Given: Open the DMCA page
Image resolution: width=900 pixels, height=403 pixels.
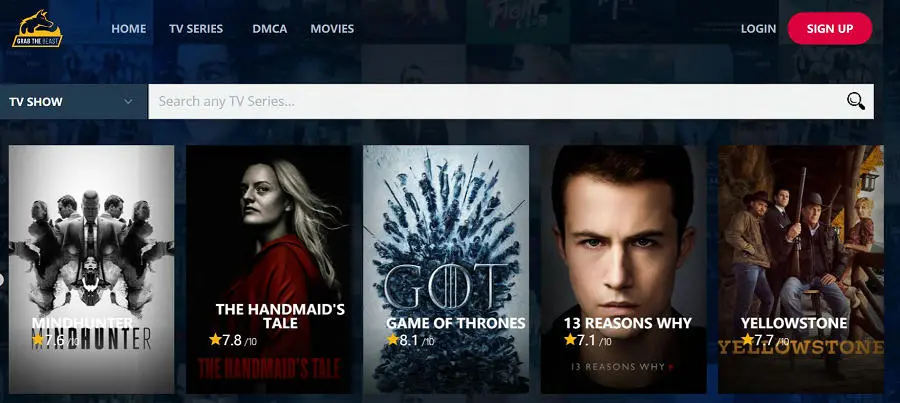Looking at the screenshot, I should click(270, 29).
